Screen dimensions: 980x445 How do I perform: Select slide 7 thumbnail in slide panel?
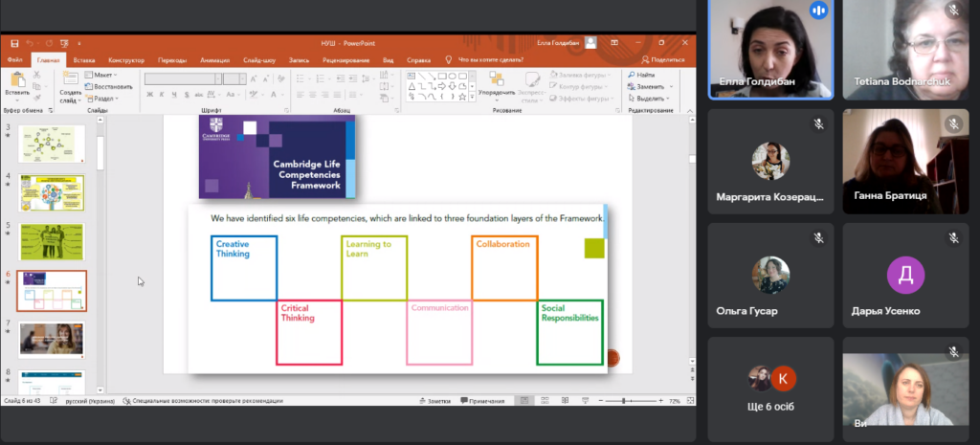point(51,340)
